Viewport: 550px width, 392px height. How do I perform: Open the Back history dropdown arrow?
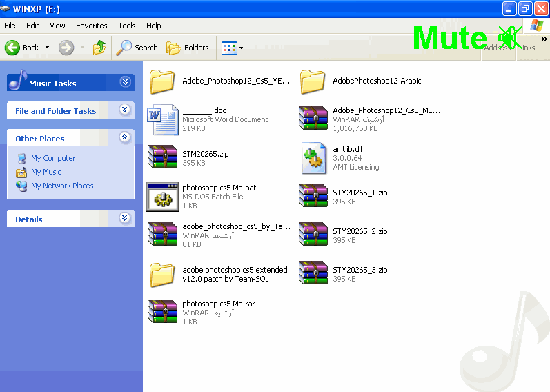click(47, 48)
